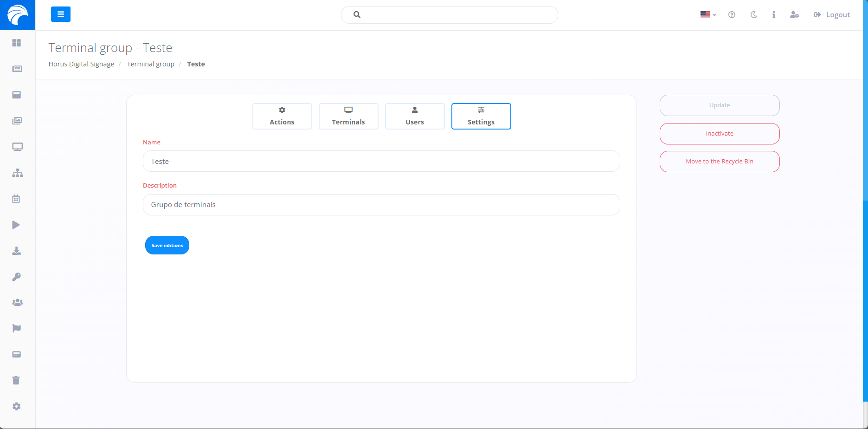Switch to the Terminals tab
Viewport: 868px width, 429px height.
[348, 116]
